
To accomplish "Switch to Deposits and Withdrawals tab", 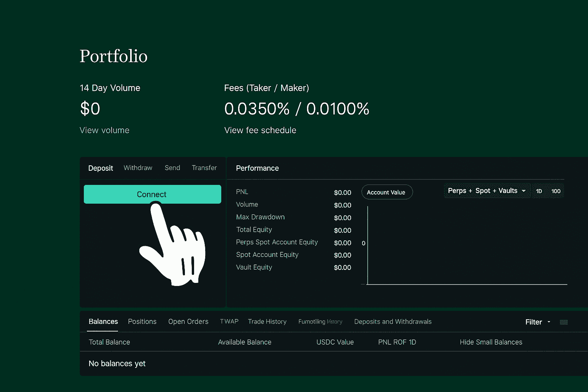I will [393, 322].
